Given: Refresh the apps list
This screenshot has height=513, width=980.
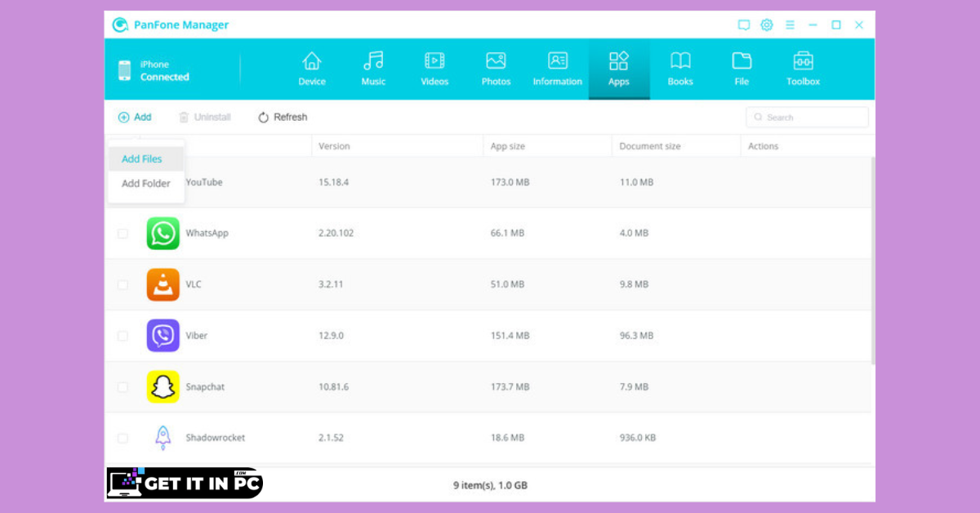Looking at the screenshot, I should [x=283, y=117].
